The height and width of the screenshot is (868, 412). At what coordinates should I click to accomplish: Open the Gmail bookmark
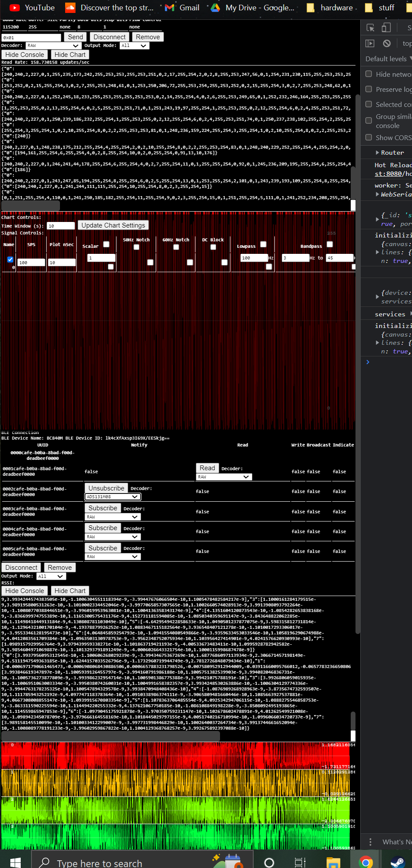click(x=182, y=7)
